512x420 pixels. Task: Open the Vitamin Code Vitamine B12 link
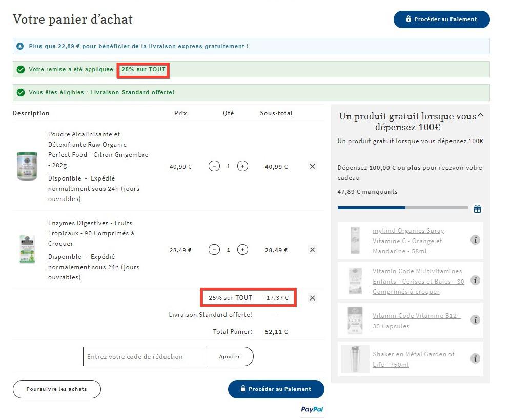417,321
